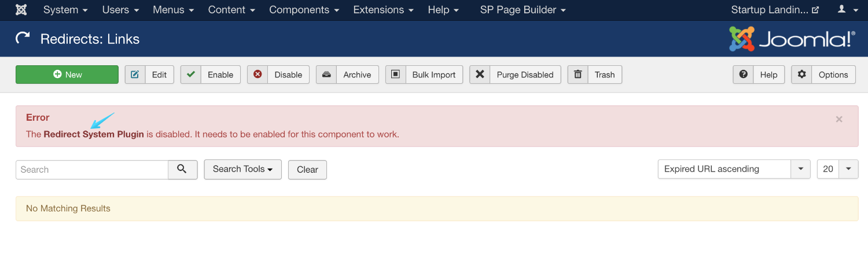The image size is (868, 279).
Task: Open the Components menu
Action: click(x=304, y=10)
